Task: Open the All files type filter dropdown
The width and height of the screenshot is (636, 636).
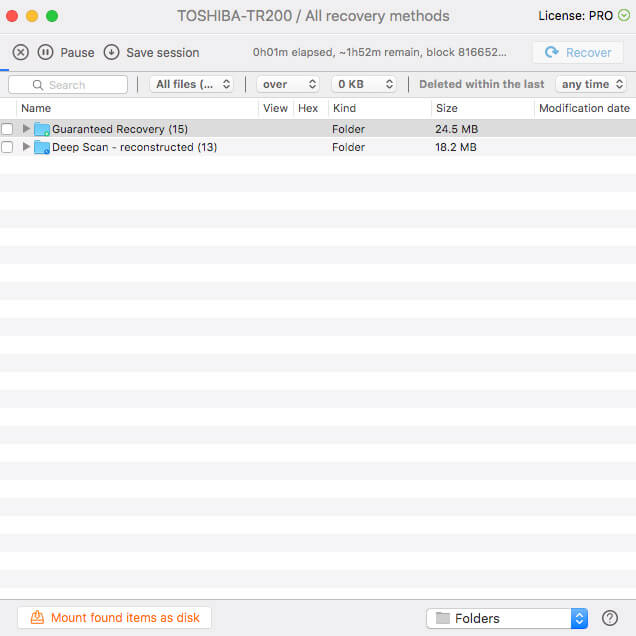Action: click(x=193, y=85)
